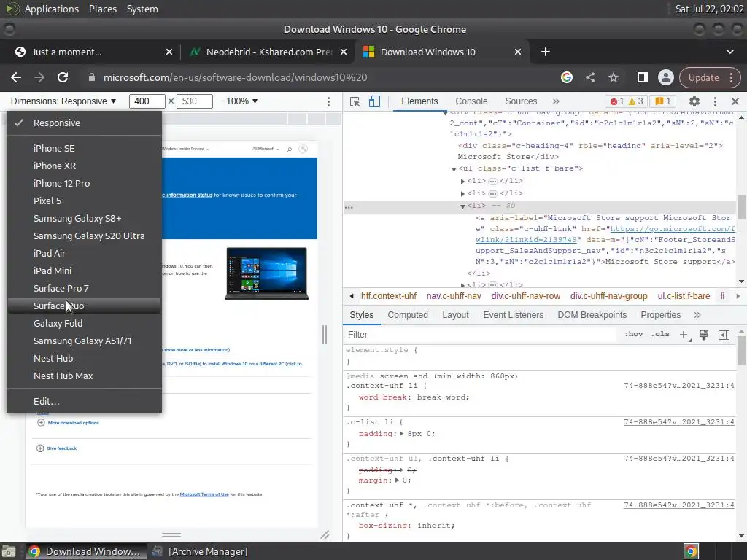
Task: Switch to Computed styles tab
Action: (408, 315)
